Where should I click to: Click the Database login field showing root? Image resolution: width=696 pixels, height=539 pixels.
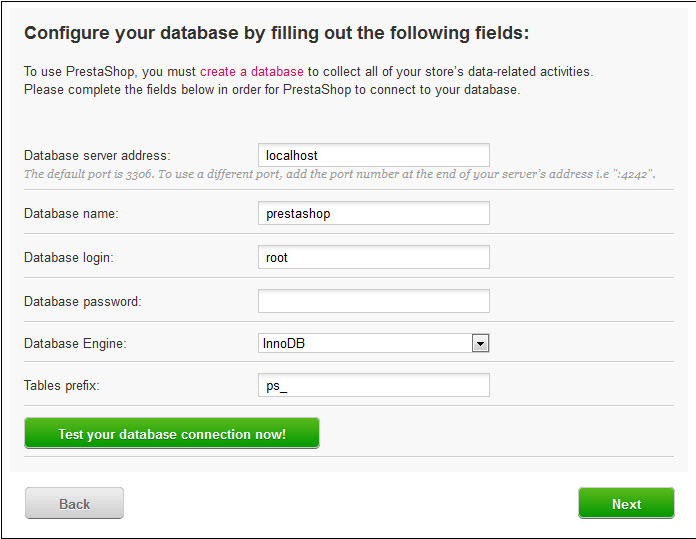(373, 257)
